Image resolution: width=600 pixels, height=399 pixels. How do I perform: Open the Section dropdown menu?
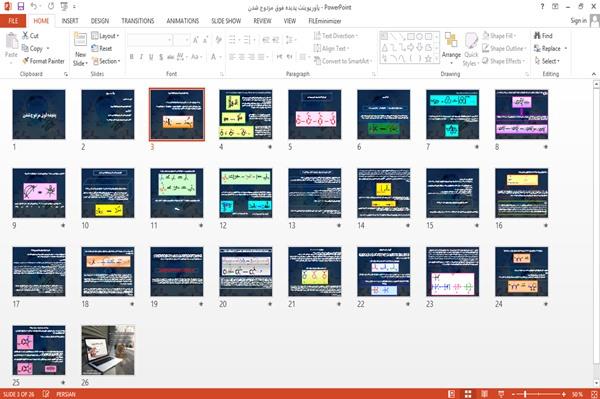pos(106,61)
